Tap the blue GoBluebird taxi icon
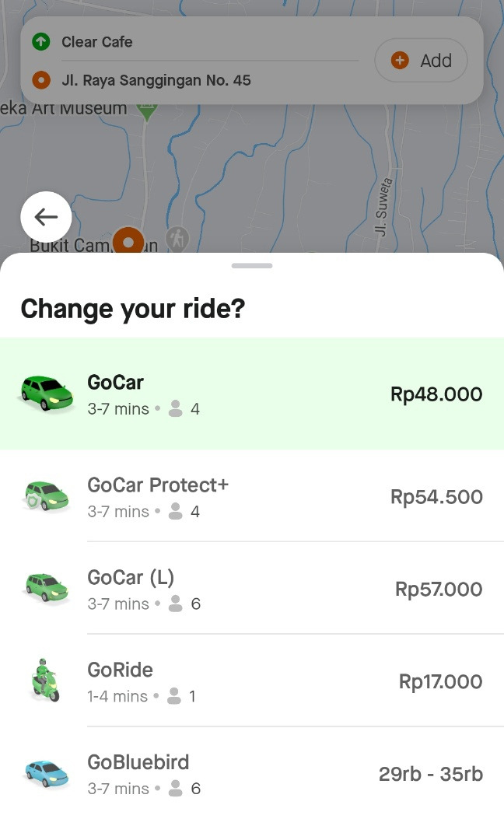The height and width of the screenshot is (840, 504). [x=46, y=772]
